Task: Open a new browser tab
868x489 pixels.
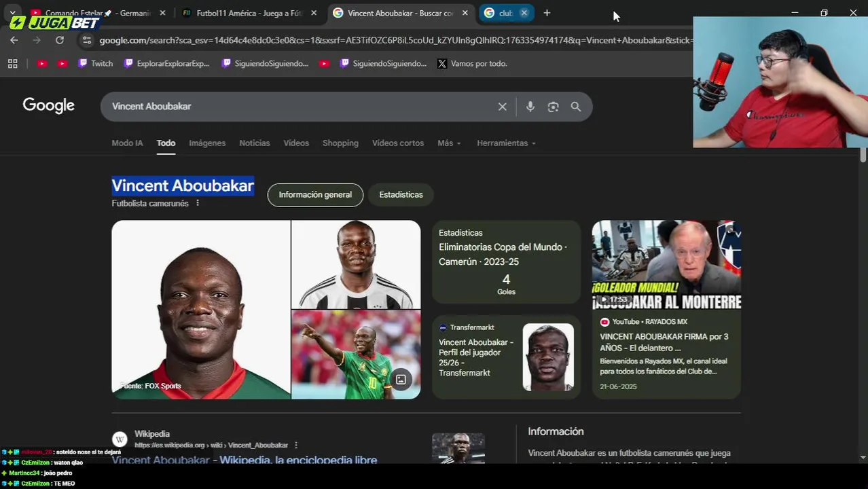Action: (547, 13)
